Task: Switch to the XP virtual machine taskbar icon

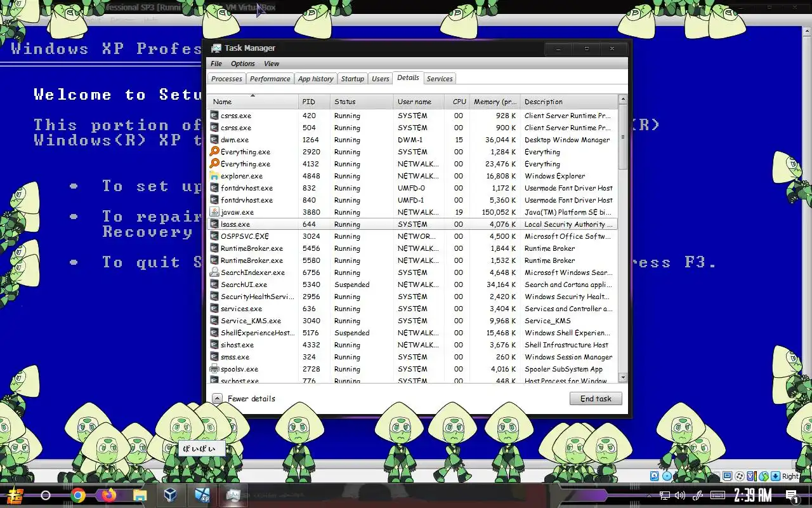Action: (x=202, y=495)
